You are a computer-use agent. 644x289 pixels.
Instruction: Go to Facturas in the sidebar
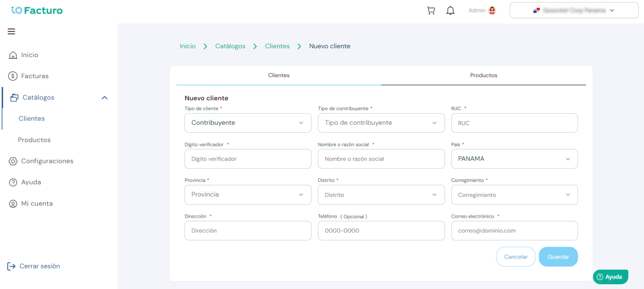(x=35, y=76)
